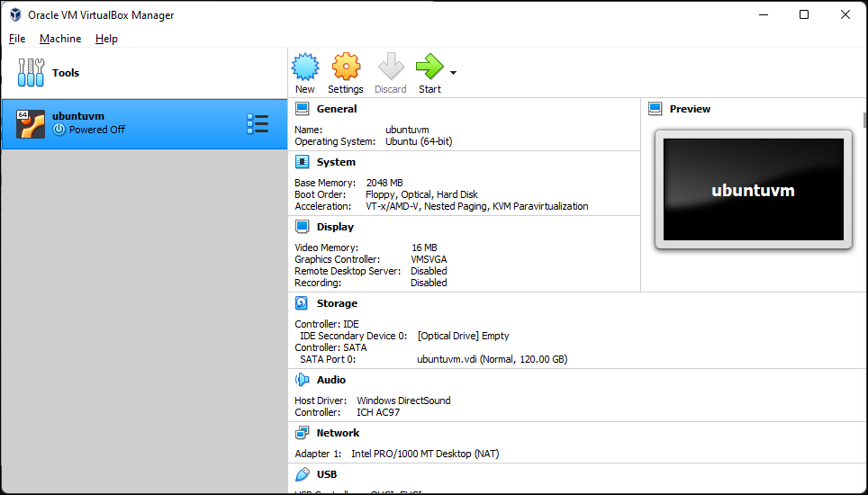Screen dimensions: 868x495
Task: Click the green Start arrow icon
Action: pos(429,68)
